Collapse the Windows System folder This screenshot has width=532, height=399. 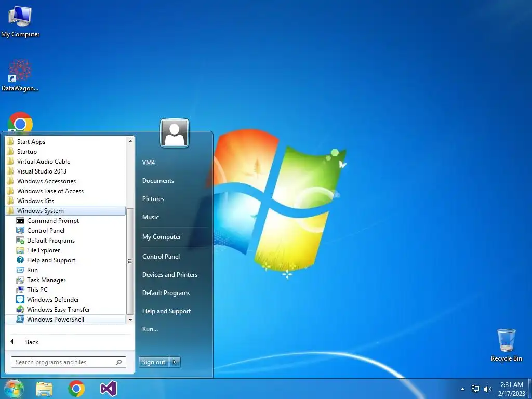coord(65,211)
